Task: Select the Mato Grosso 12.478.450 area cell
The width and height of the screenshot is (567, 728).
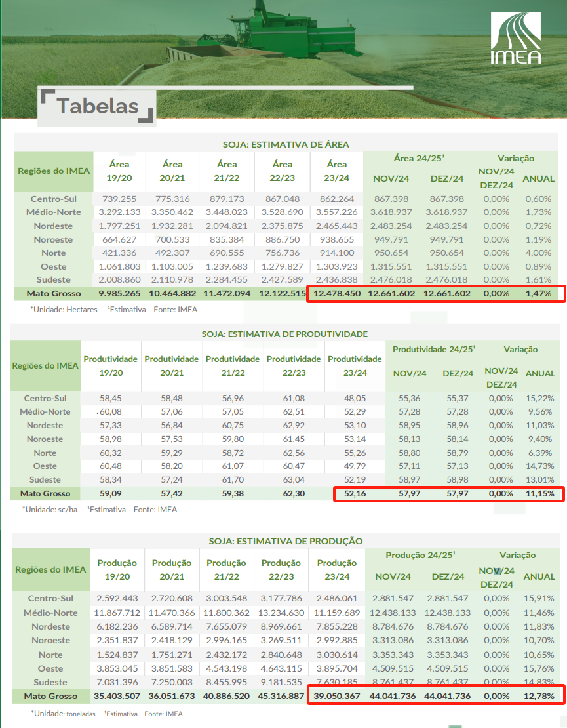Action: pyautogui.click(x=337, y=294)
